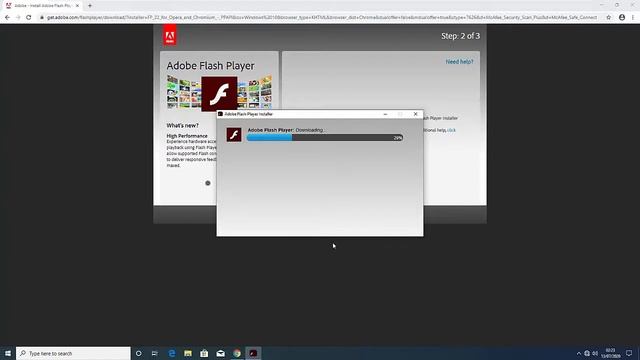Open the Chrome profile avatar icon
This screenshot has height=360, width=640.
pos(622,17)
